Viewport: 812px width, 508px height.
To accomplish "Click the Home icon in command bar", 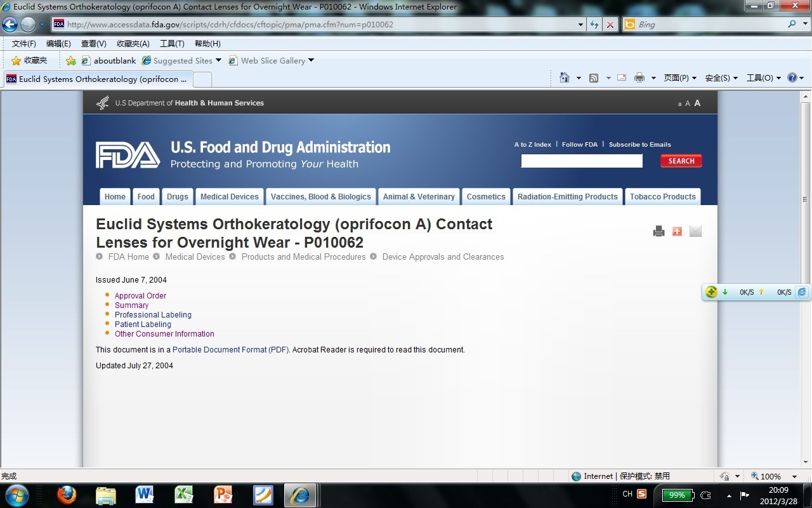I will [565, 77].
